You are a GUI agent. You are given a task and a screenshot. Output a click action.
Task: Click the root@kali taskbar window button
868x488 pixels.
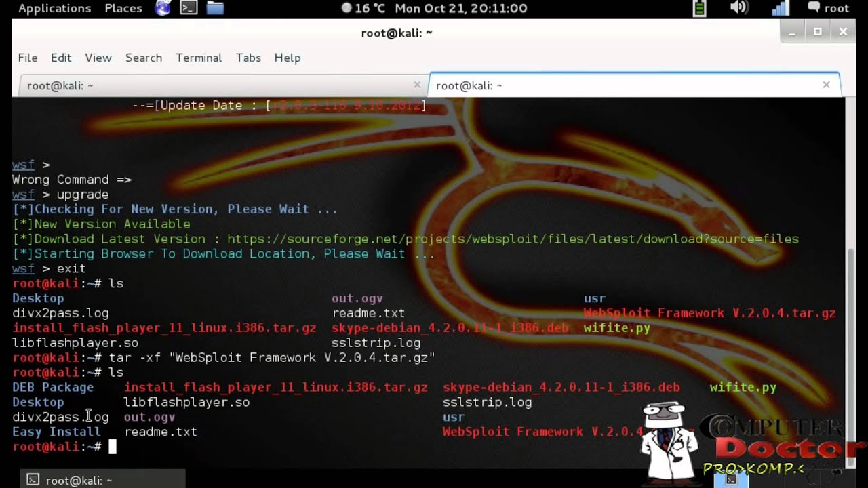tap(102, 480)
